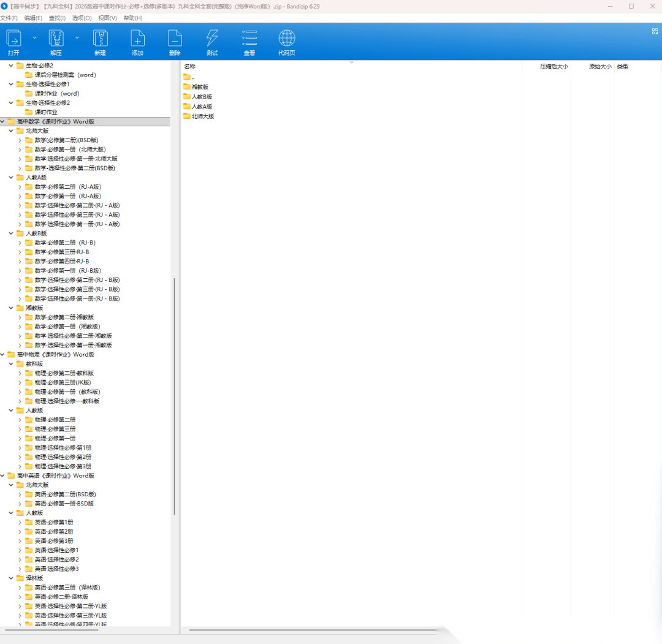Collapse the 译林版 tree node
Screen dimensions: 662x644
(x=11, y=578)
